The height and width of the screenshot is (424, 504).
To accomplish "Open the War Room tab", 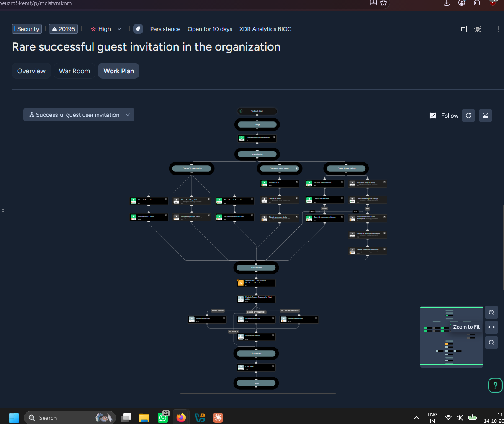I will pos(75,71).
